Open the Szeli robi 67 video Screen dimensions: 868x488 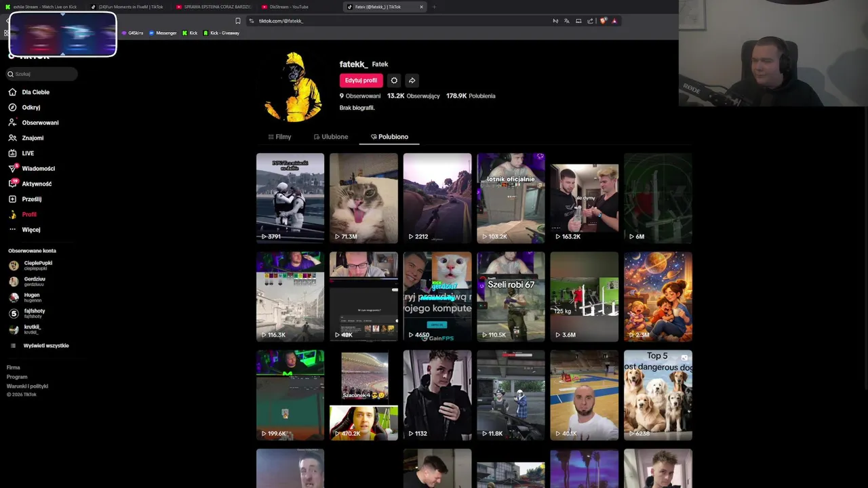click(511, 297)
